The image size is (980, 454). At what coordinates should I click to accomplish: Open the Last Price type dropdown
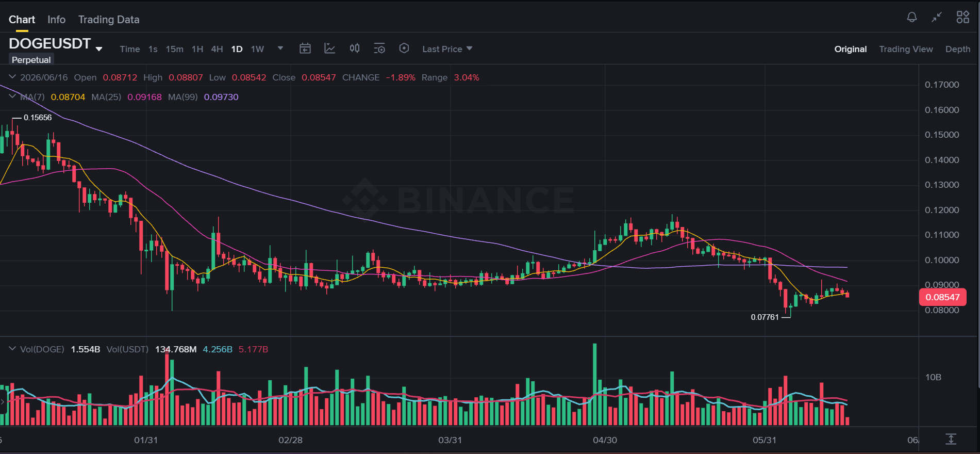point(447,49)
